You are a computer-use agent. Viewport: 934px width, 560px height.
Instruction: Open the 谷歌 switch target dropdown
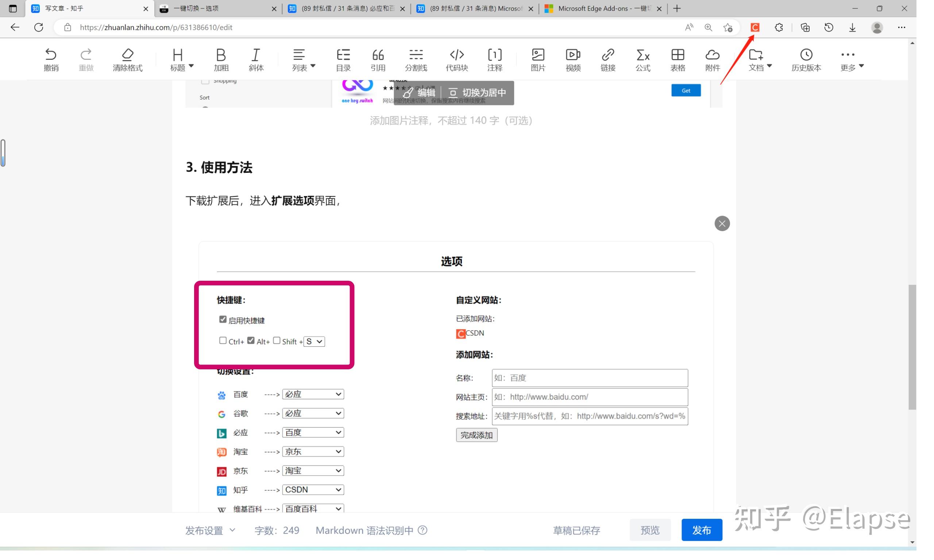click(313, 413)
